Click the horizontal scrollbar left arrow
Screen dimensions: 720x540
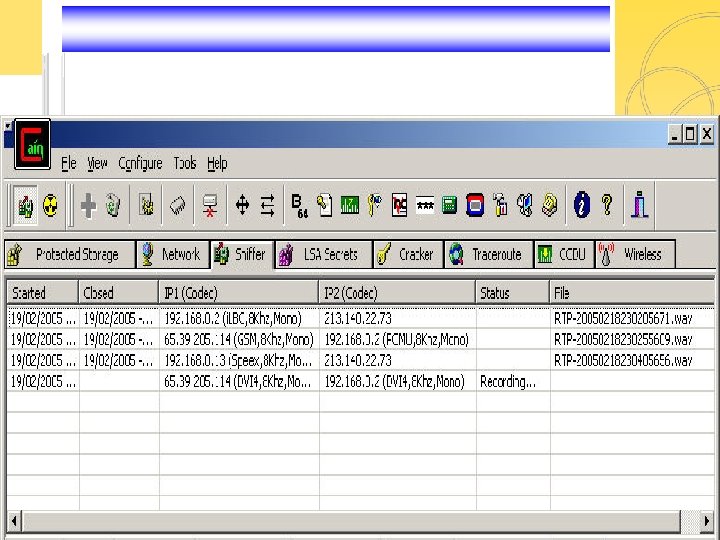click(x=14, y=521)
